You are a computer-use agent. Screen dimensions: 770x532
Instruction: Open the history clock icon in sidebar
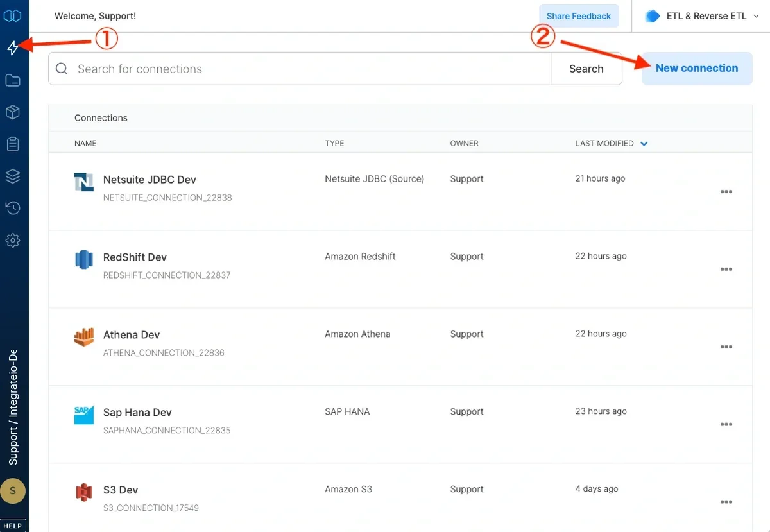pos(13,208)
